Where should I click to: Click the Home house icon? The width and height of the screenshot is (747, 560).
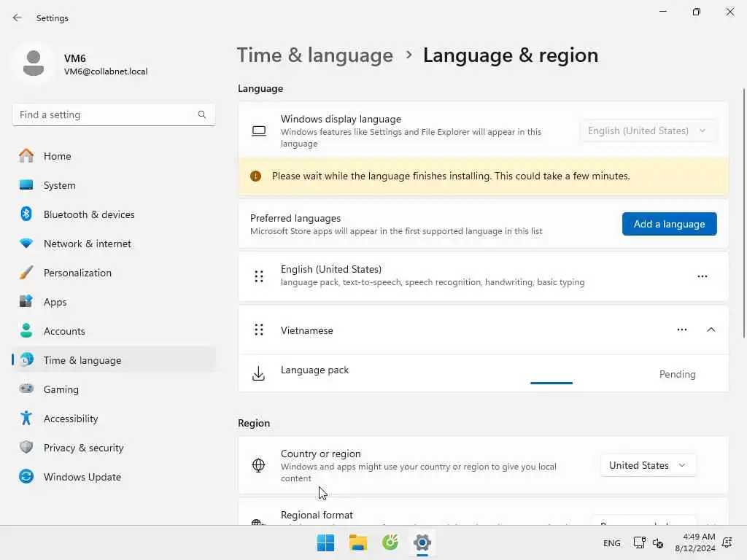(26, 156)
